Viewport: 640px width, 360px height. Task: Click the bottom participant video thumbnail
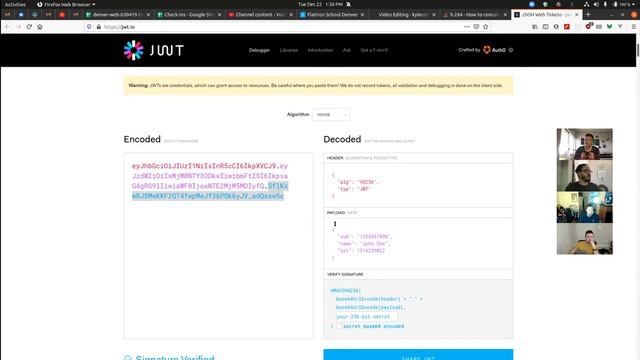point(584,239)
